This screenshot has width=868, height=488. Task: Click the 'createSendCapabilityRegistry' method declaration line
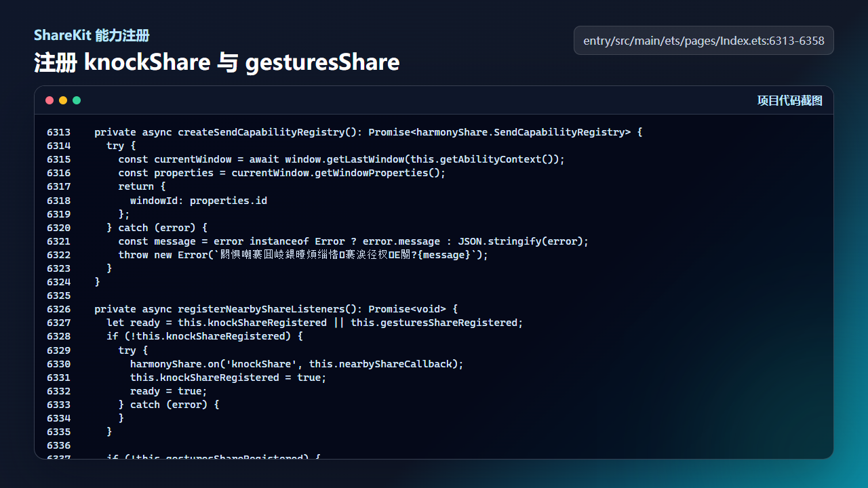(368, 132)
